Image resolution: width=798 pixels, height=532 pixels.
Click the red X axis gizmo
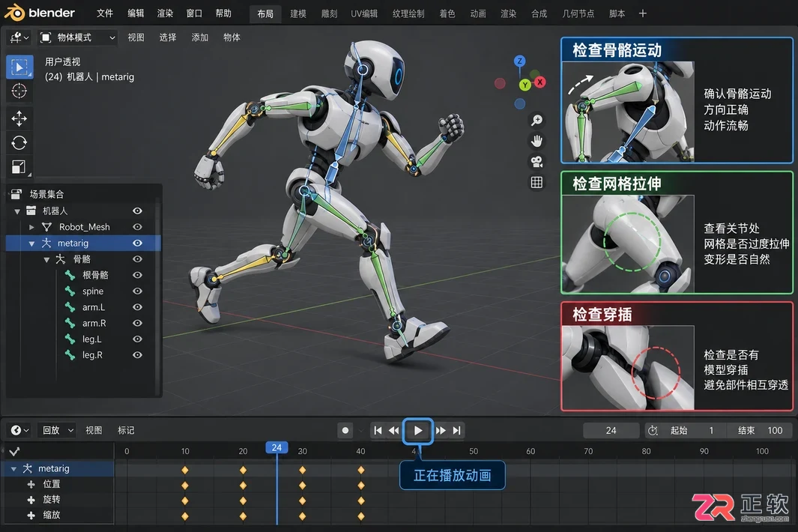(x=540, y=82)
